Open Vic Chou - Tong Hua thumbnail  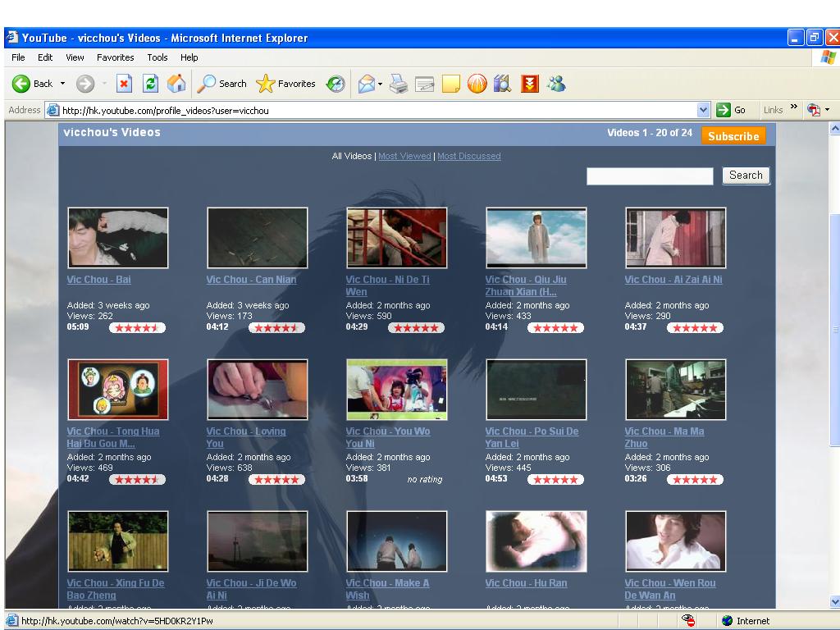pyautogui.click(x=118, y=390)
